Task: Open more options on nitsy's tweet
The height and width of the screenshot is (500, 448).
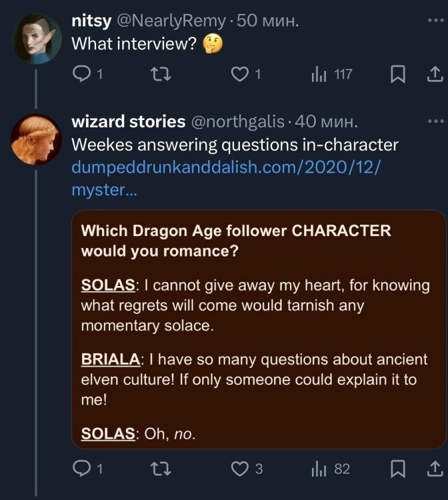Action: click(435, 21)
